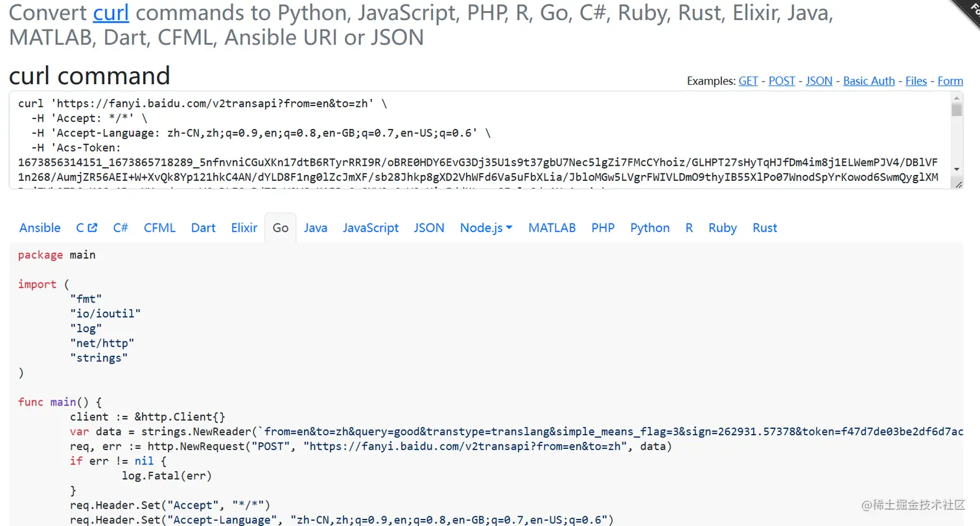The image size is (980, 526).
Task: Switch to the JSON output tab
Action: [x=429, y=228]
